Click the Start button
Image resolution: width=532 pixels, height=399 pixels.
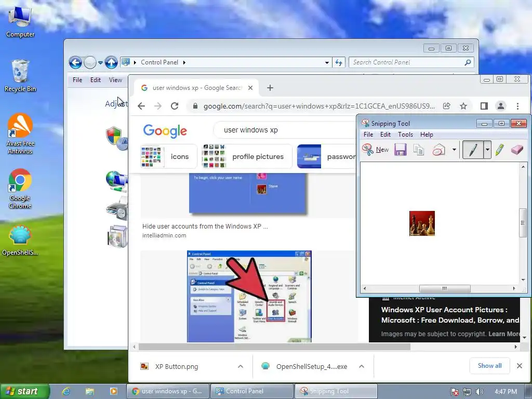(x=24, y=391)
